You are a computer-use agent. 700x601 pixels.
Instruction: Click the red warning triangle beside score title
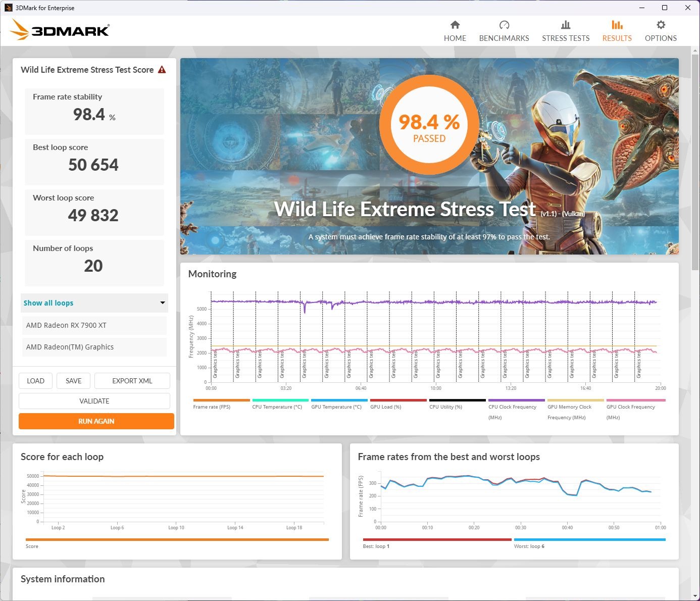pyautogui.click(x=162, y=70)
